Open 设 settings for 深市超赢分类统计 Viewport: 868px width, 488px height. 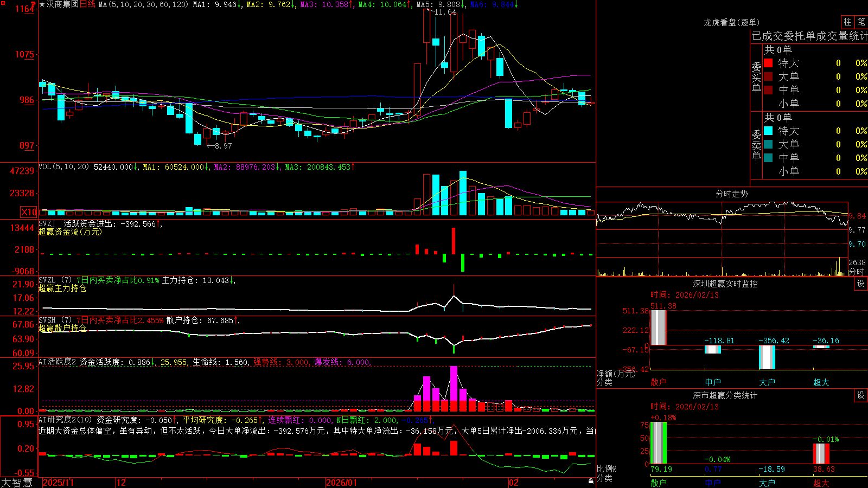(861, 395)
